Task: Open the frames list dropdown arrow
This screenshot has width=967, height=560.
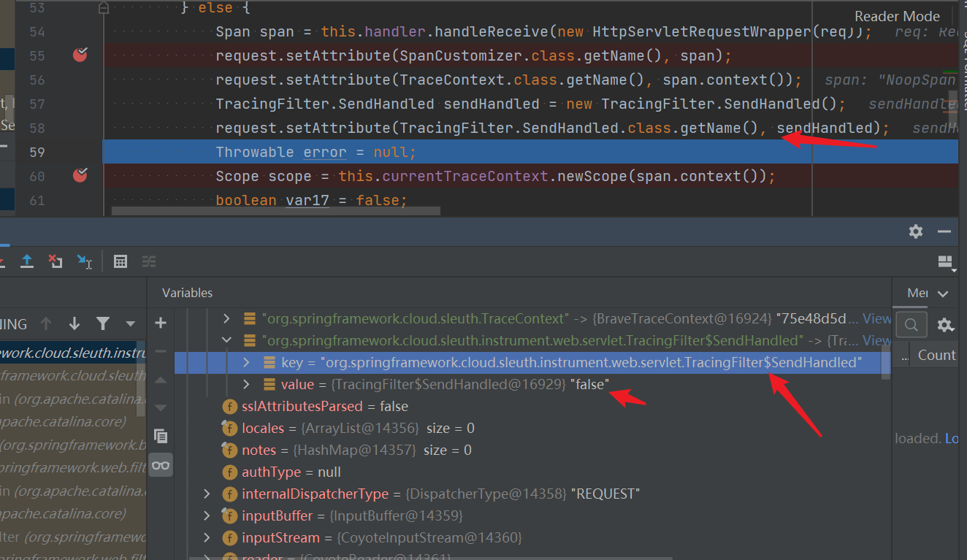Action: (x=131, y=323)
